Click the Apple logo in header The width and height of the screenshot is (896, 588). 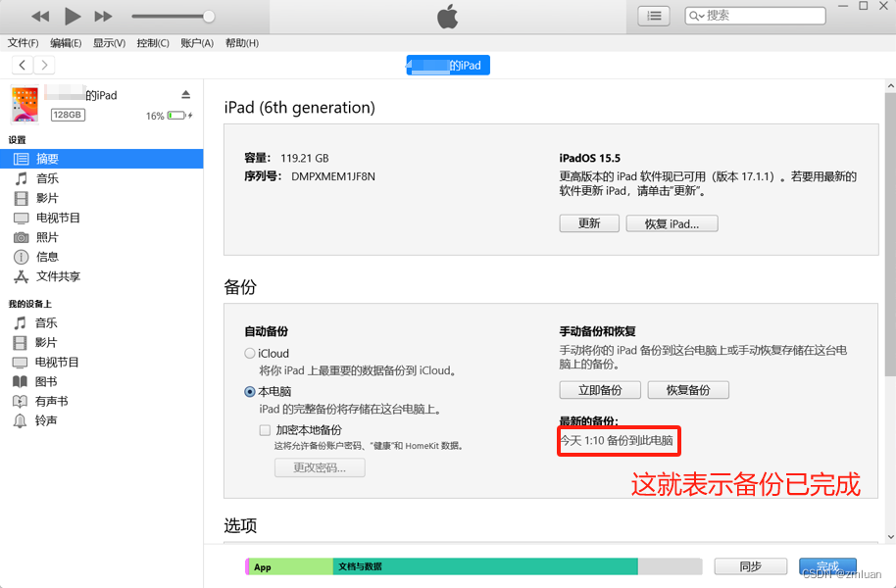pos(447,16)
